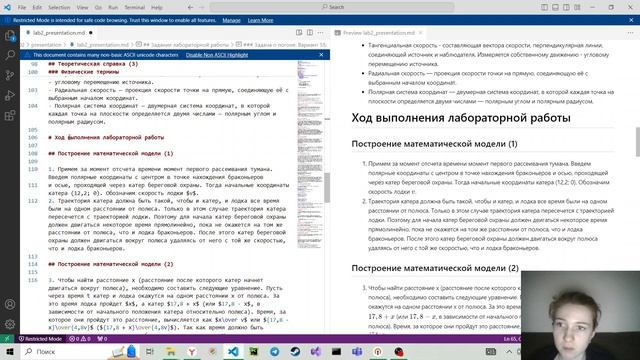This screenshot has width=640, height=360.
Task: Open the Edit menu
Action: click(x=37, y=7)
